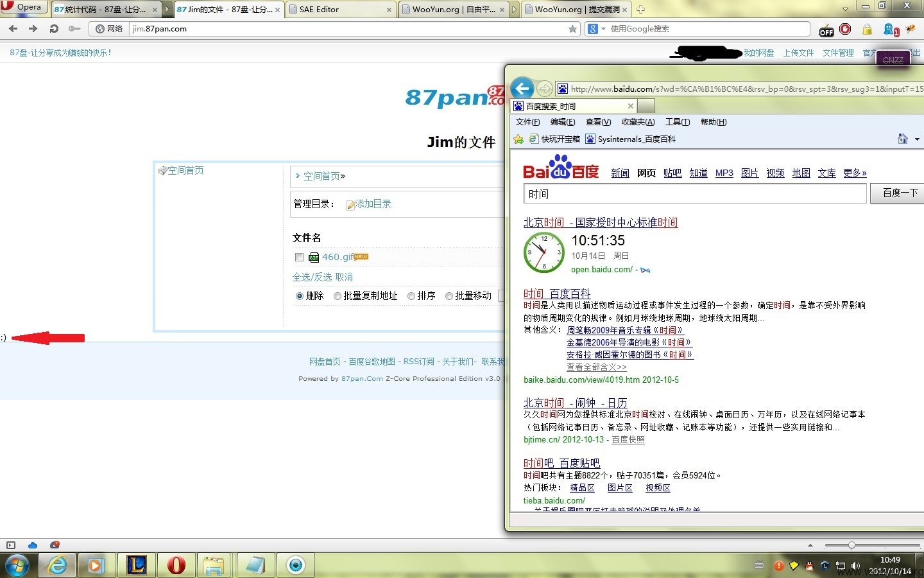Viewport: 924px width, 578px height.
Task: Select the 批量复制地址 radio button
Action: tap(338, 296)
